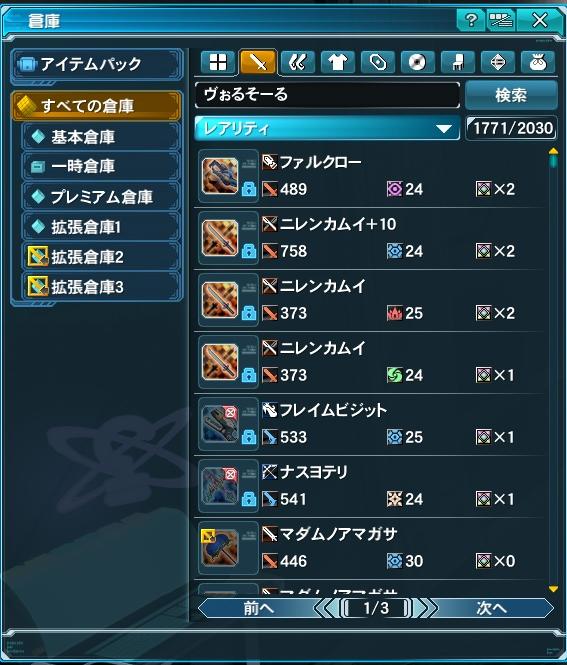
Task: Select the music disc filter icon
Action: click(417, 63)
